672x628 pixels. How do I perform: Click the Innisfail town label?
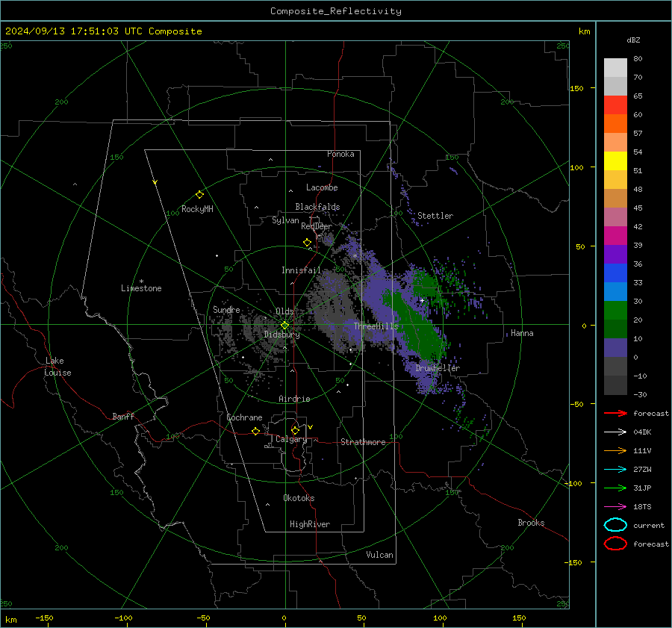pos(301,270)
